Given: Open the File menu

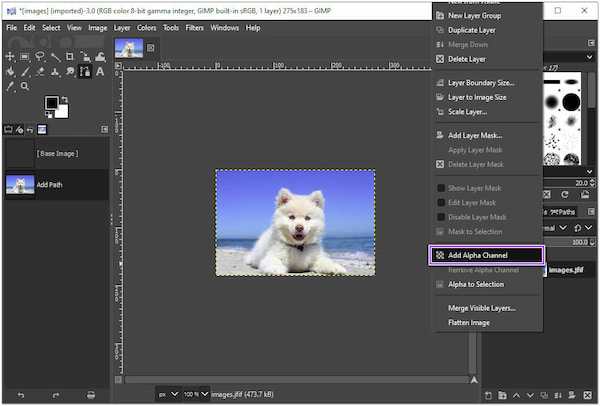Looking at the screenshot, I should coord(11,28).
